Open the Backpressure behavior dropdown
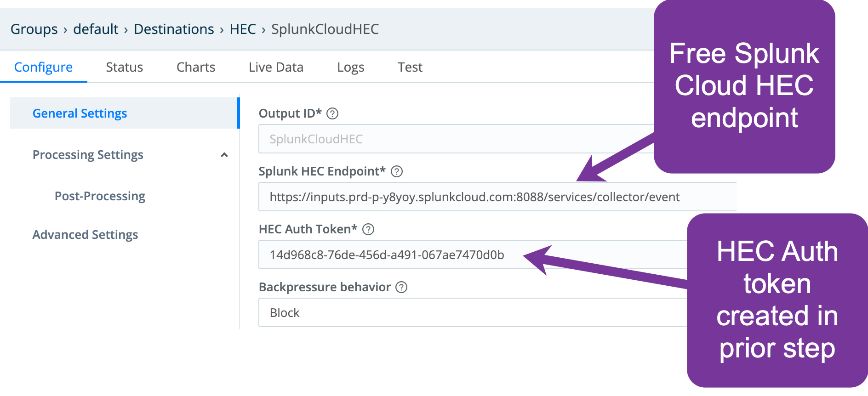 tap(460, 312)
